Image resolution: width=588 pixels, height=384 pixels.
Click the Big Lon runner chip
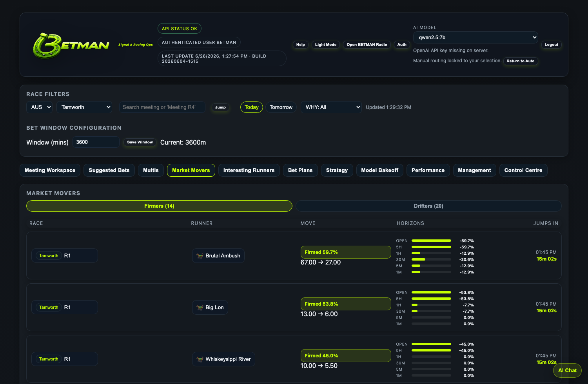click(x=210, y=307)
